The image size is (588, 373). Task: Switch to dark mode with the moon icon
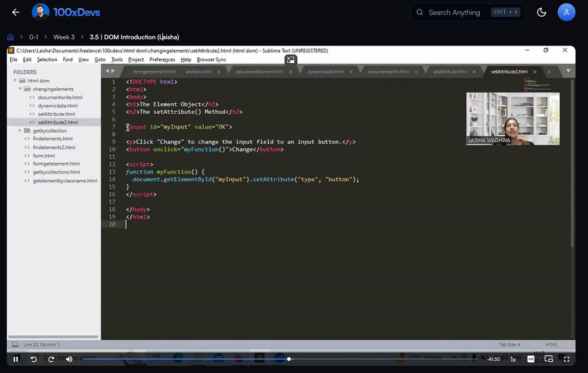coord(541,12)
